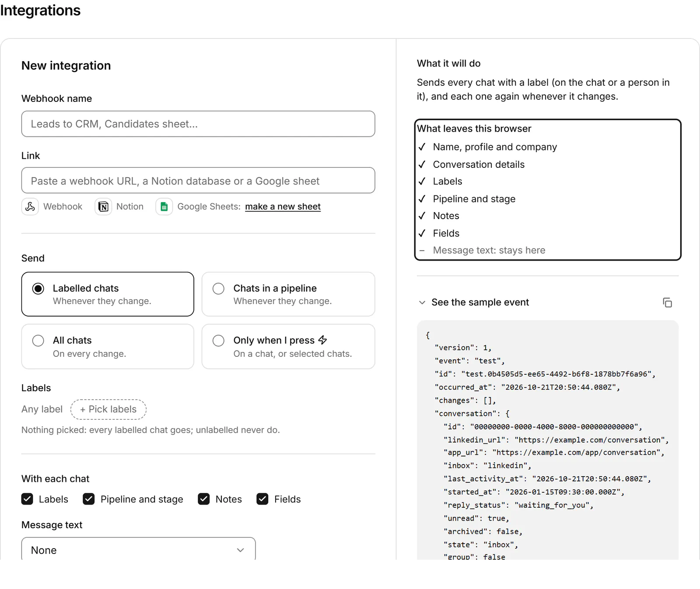Click the "reply_status" line in sample event
Screen dimensions: 700x589
pos(518,505)
